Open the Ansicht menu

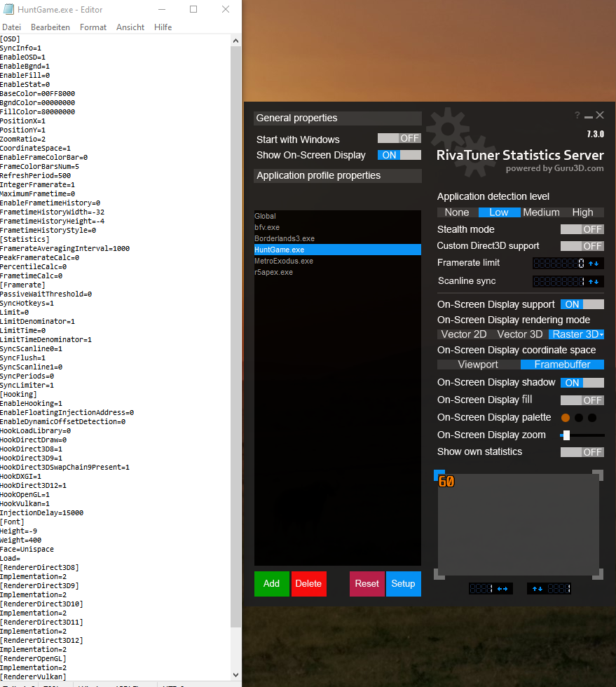click(130, 27)
